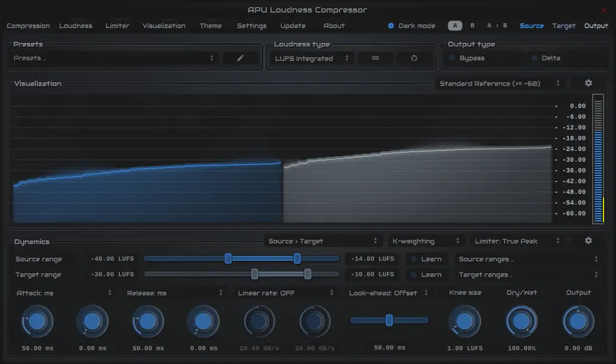Click the second Attack knob showing 0.00 ms
Viewport: 616px width, 364px height.
[x=93, y=322]
